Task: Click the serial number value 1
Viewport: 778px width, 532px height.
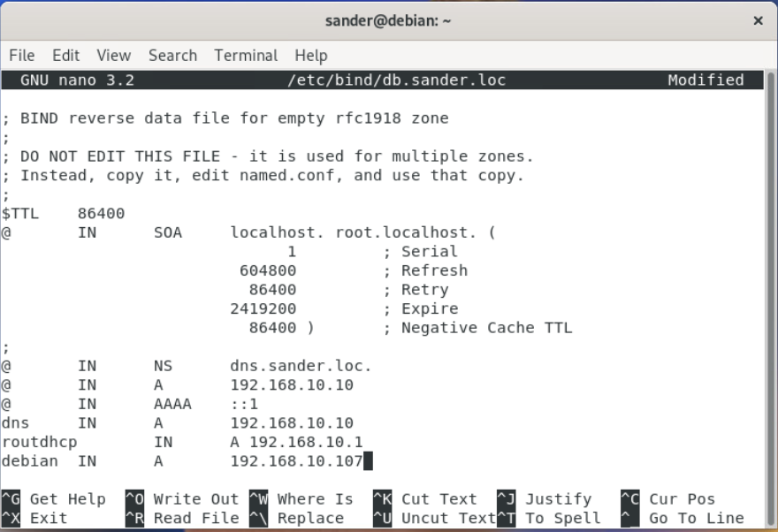Action: pyautogui.click(x=292, y=252)
